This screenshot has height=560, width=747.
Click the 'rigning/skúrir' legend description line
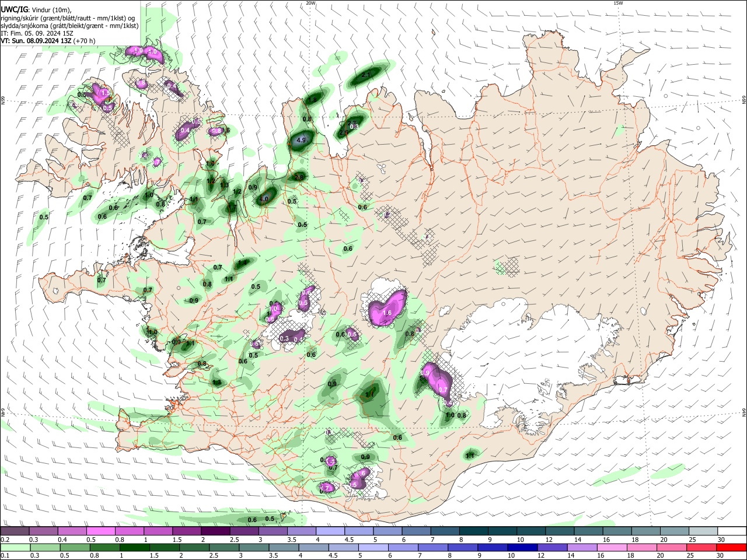click(67, 18)
